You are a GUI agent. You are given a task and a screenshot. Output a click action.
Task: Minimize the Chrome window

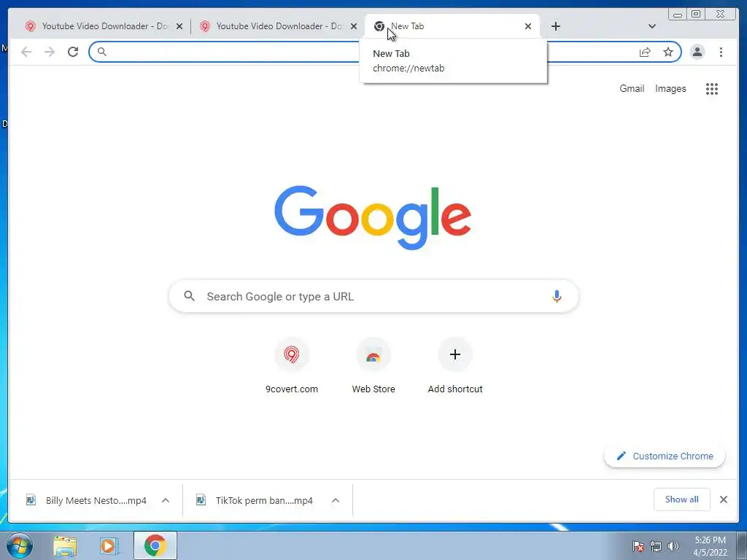click(x=678, y=15)
